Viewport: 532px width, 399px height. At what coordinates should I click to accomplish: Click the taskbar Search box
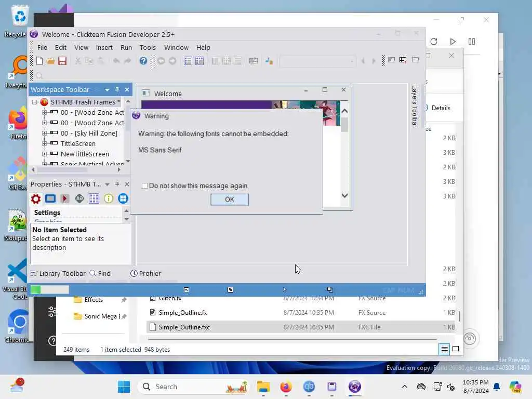pos(193,387)
